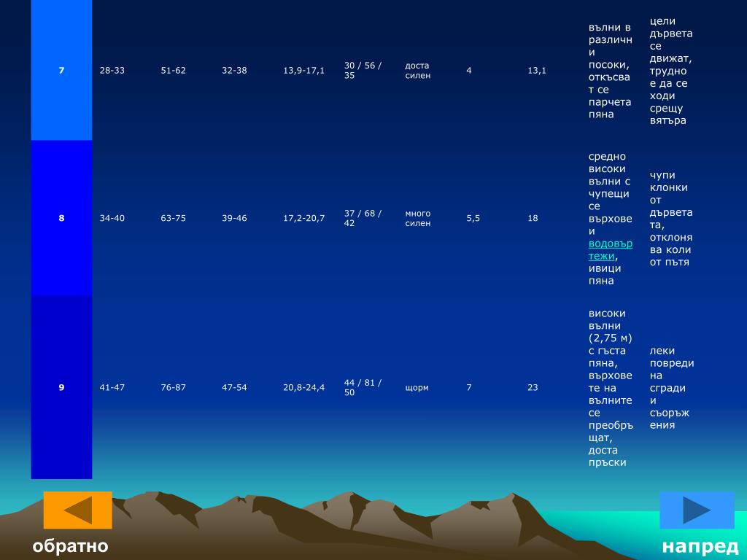Click land text 'чупи клонки от дърветата'
Viewport: 747px width, 560px height.
[671, 200]
